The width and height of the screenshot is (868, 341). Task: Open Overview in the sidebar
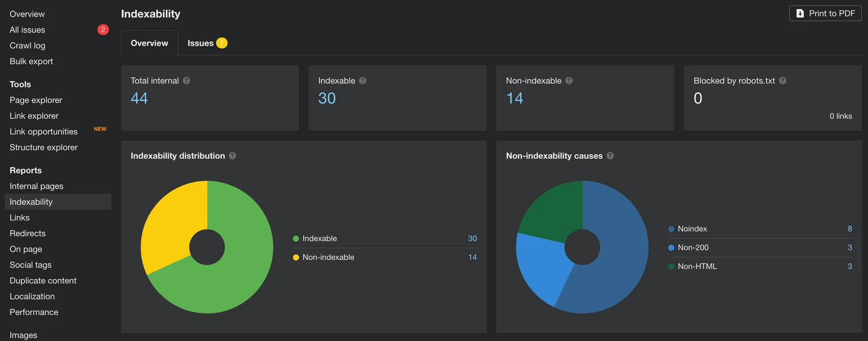pos(27,14)
